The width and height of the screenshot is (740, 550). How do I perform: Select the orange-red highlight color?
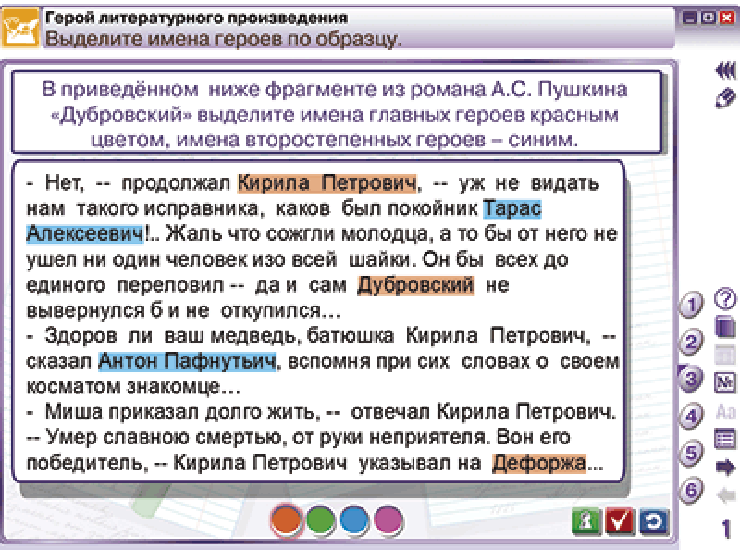point(286,520)
